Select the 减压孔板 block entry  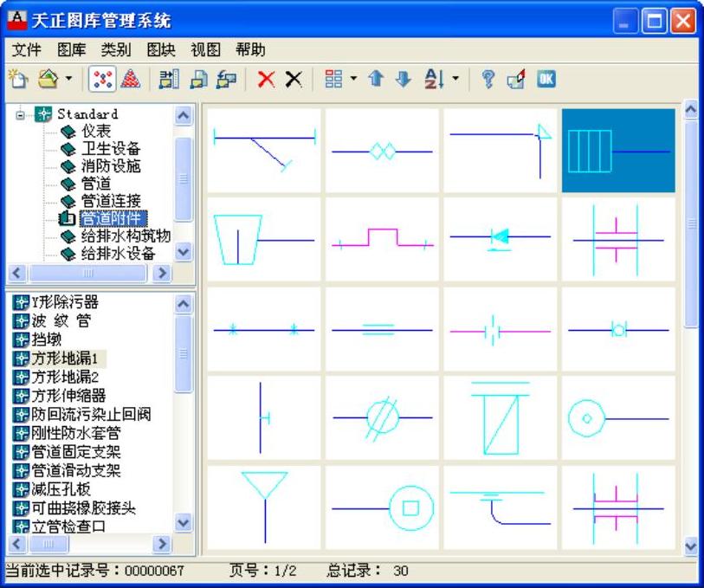point(61,489)
